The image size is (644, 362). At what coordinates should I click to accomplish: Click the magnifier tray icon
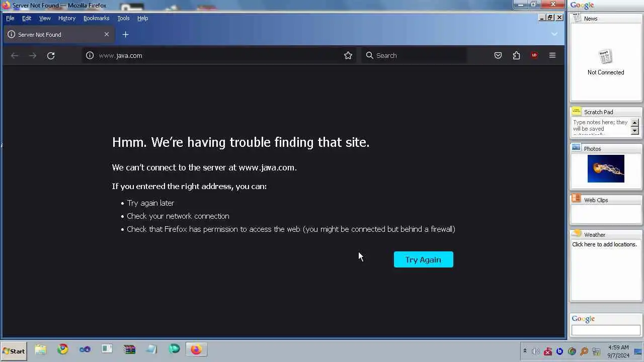point(584,351)
